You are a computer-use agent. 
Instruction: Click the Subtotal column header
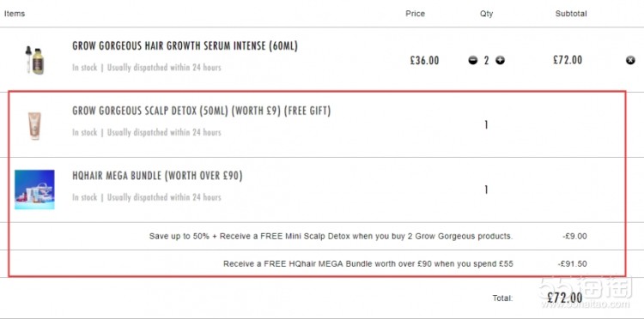pos(571,14)
